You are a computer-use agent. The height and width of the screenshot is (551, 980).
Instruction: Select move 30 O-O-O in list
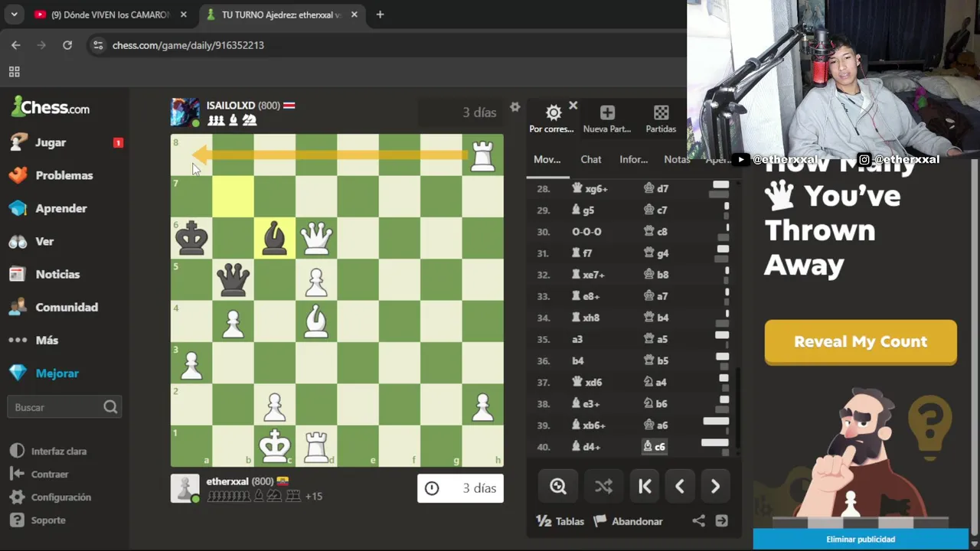tap(587, 231)
